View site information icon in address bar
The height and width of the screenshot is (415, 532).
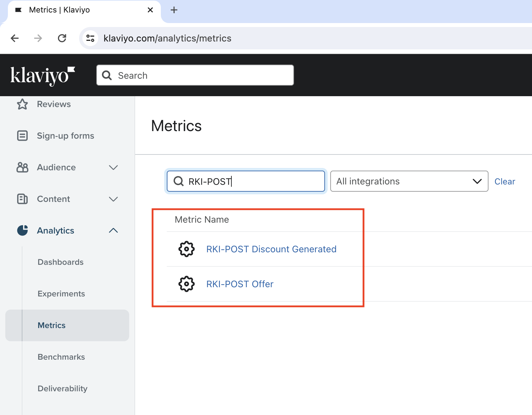[90, 38]
